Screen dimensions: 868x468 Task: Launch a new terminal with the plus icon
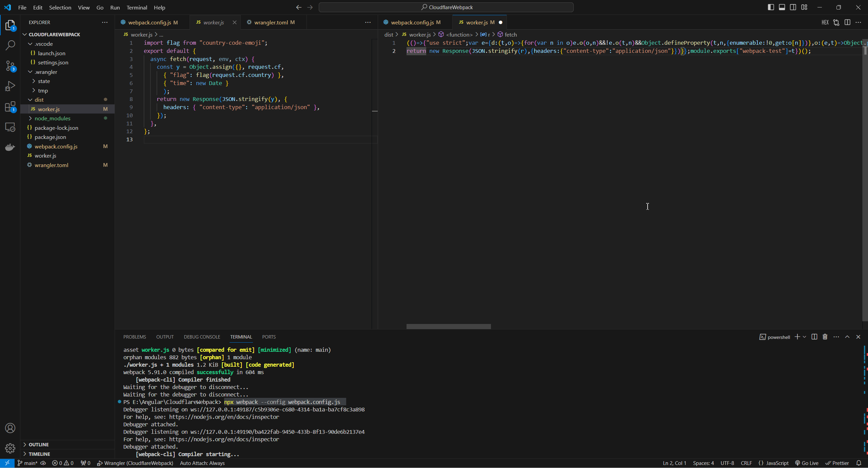[x=797, y=337]
